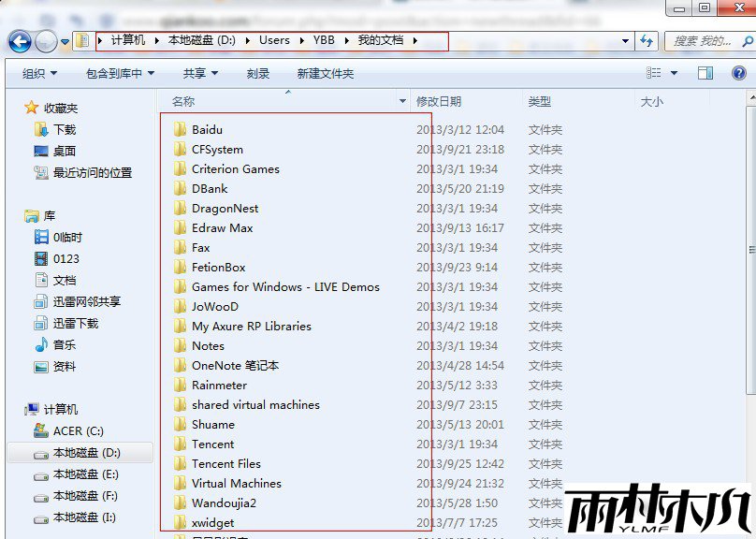
Task: Open the 共享 dropdown menu
Action: [200, 74]
